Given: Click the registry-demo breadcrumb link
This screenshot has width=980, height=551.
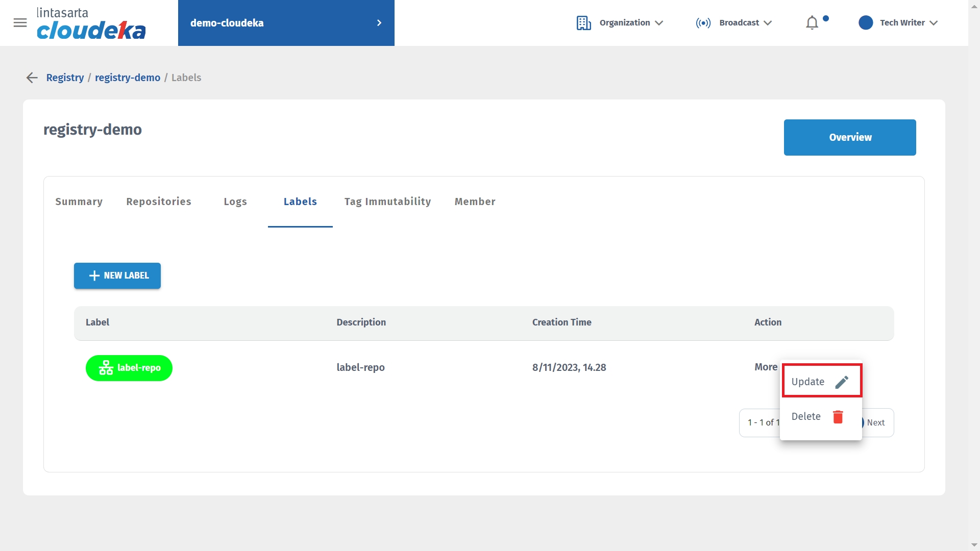Looking at the screenshot, I should pos(128,78).
